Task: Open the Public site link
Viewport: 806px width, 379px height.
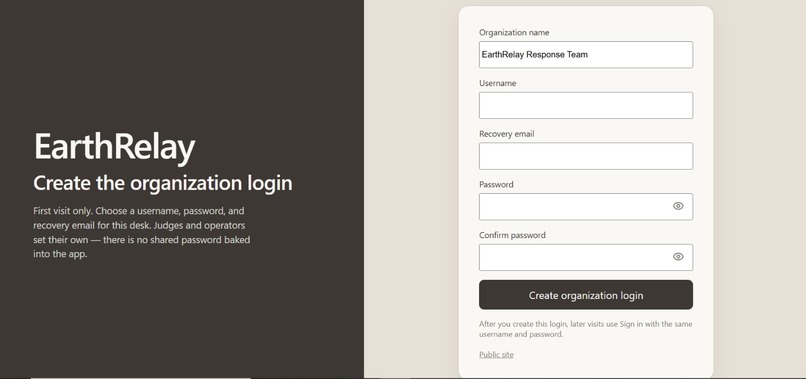Action: [x=496, y=355]
